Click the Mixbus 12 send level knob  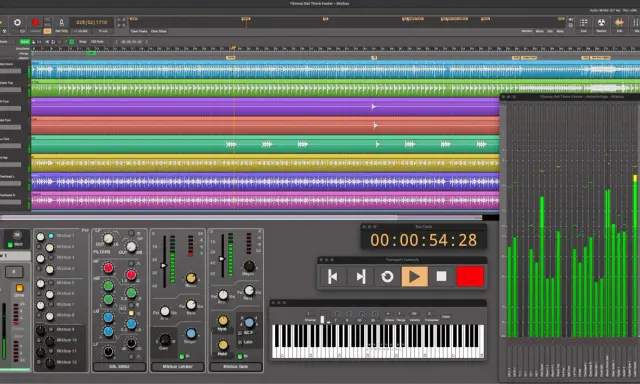(x=50, y=363)
